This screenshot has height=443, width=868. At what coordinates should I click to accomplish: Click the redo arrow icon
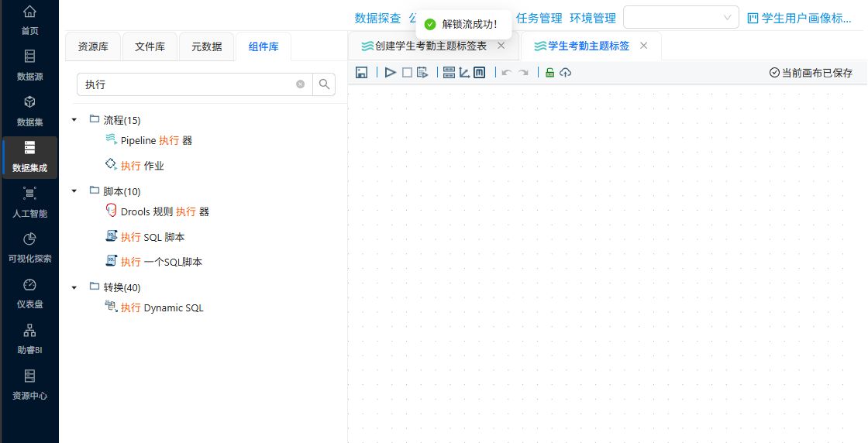tap(523, 73)
